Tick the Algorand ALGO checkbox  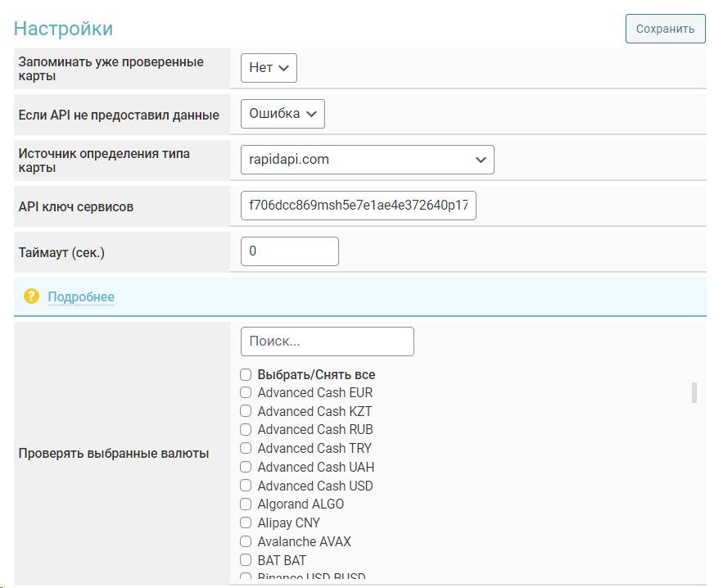coord(246,504)
